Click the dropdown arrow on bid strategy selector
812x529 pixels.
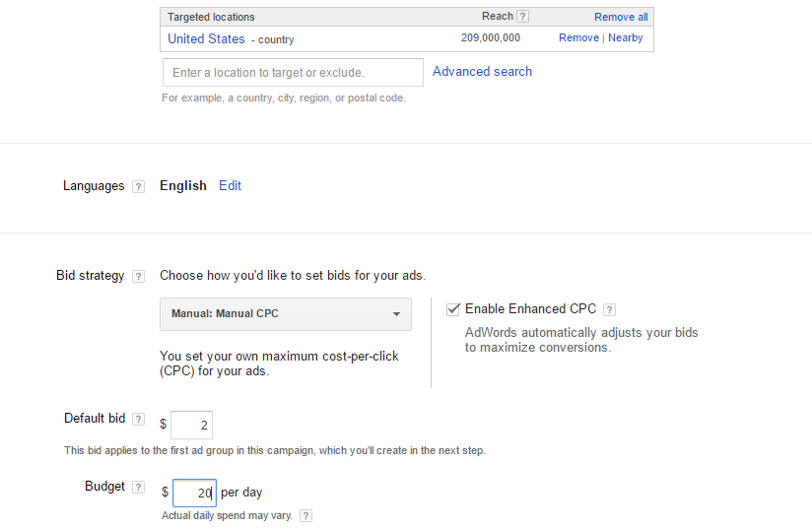click(396, 314)
